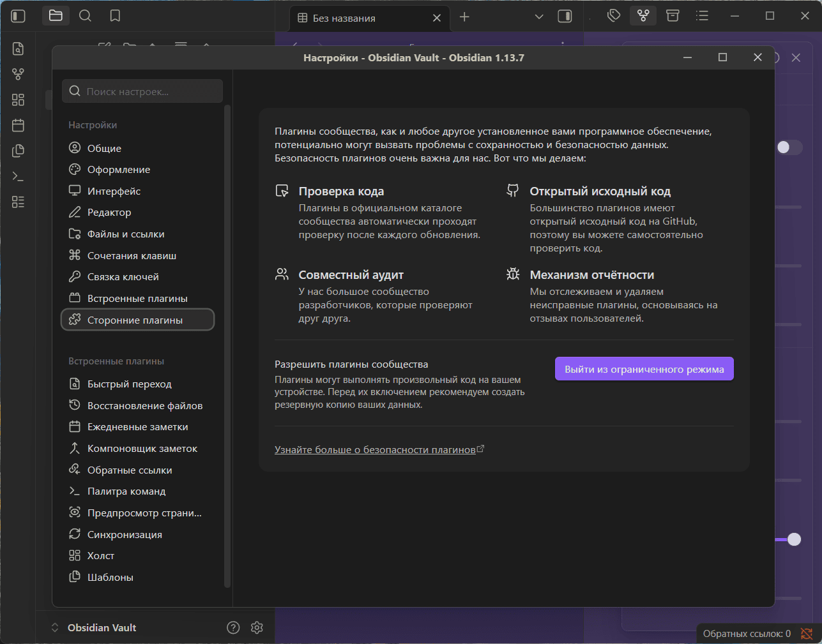Open "Палитра команд" plugin settings
Viewport: 822px width, 644px height.
(x=137, y=491)
